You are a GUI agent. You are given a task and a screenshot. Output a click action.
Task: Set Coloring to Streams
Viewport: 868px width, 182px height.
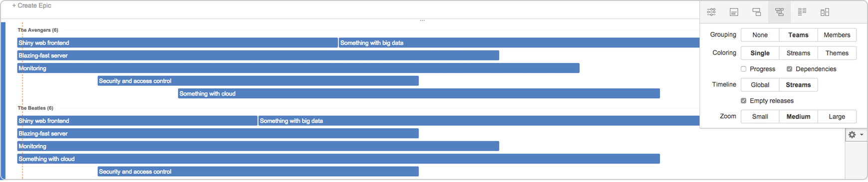798,53
